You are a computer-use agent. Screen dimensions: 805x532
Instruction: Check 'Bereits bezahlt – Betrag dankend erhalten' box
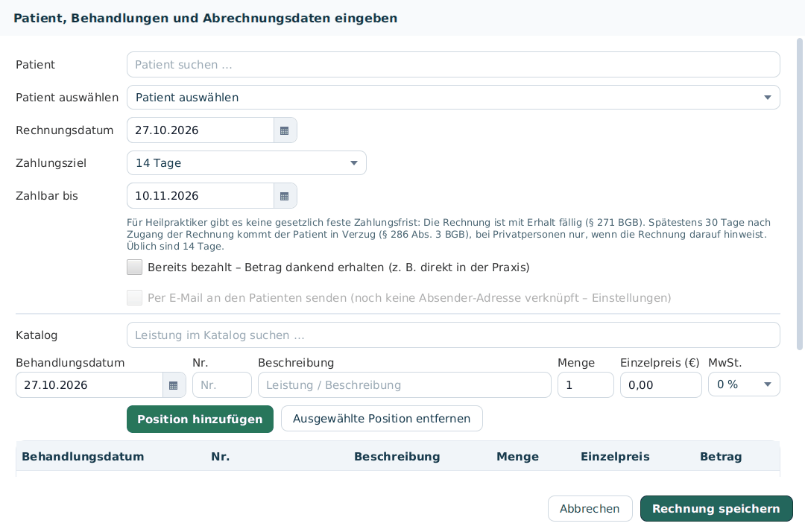pos(134,267)
